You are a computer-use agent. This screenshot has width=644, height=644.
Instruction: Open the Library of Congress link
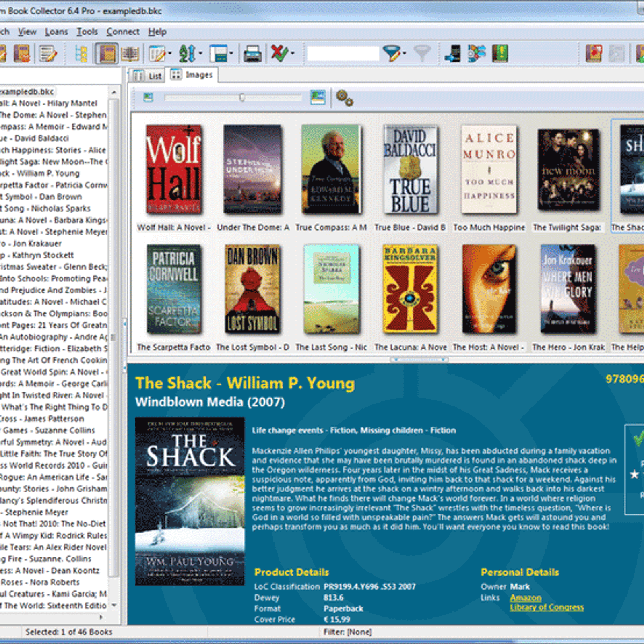tap(547, 607)
